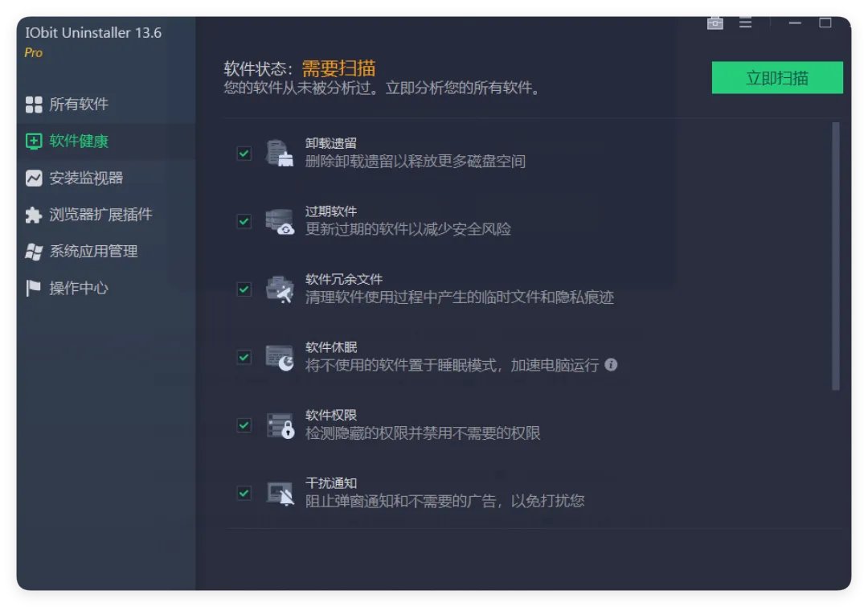Open the 所有软件 section
868x607 pixels.
106,105
